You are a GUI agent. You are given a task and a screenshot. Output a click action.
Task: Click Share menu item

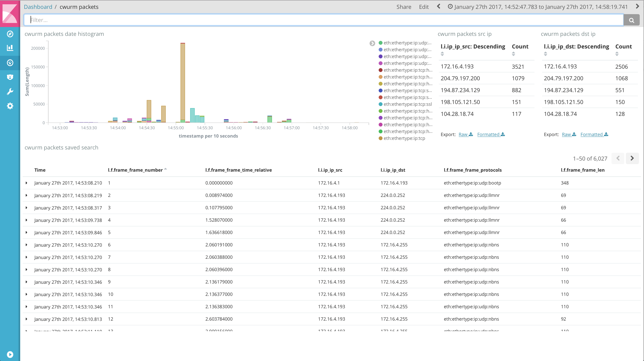point(404,7)
